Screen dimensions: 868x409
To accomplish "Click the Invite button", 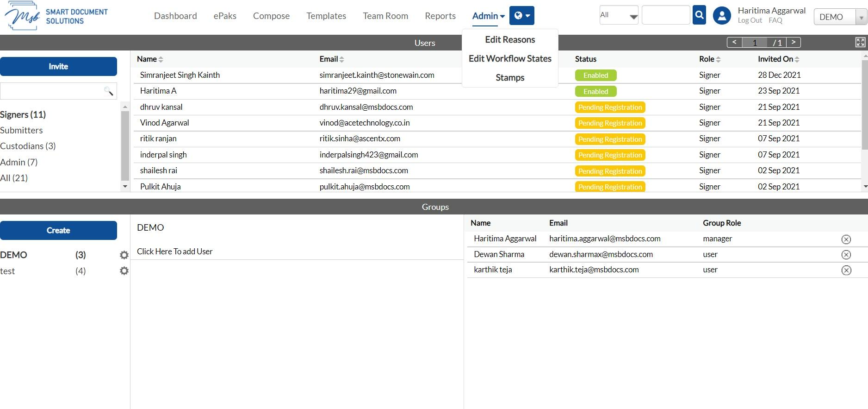I will (x=58, y=66).
